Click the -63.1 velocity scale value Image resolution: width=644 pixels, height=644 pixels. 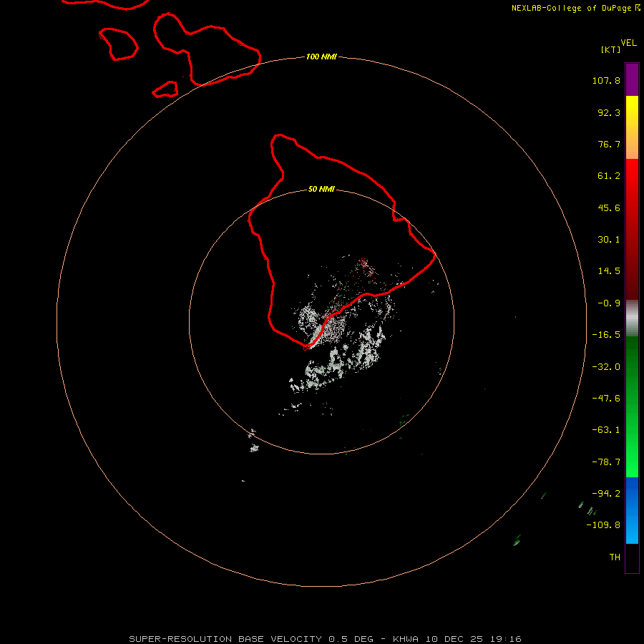606,430
